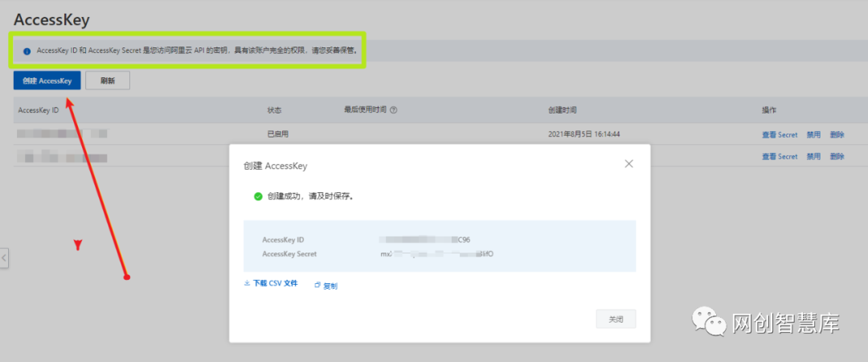868x362 pixels.
Task: Click the info icon in the AccessKey notice
Action: [27, 51]
